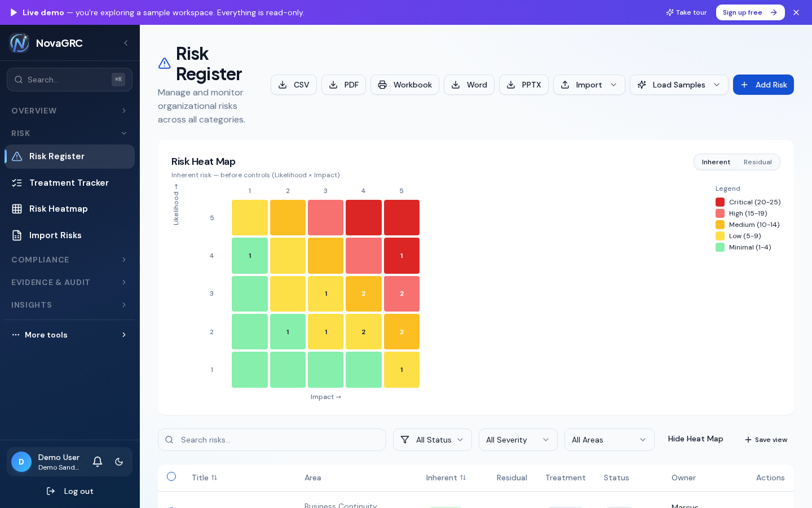
Task: Open notifications bell icon
Action: pyautogui.click(x=98, y=462)
